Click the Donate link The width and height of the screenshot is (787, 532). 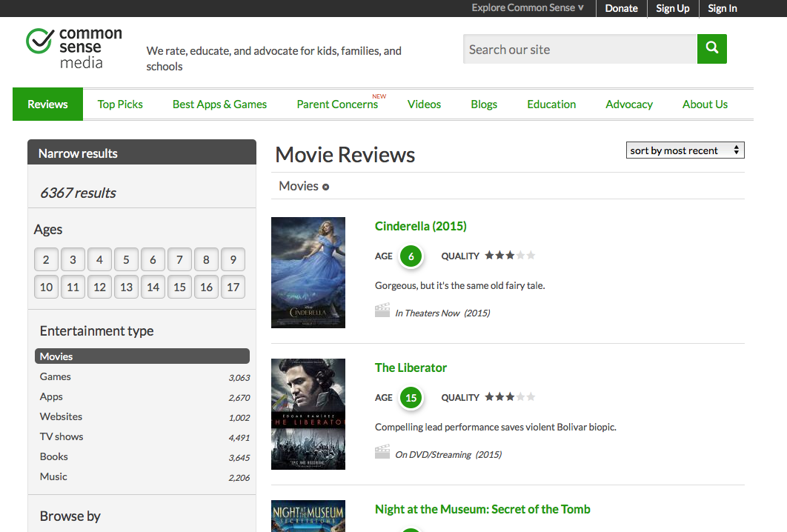pyautogui.click(x=621, y=9)
